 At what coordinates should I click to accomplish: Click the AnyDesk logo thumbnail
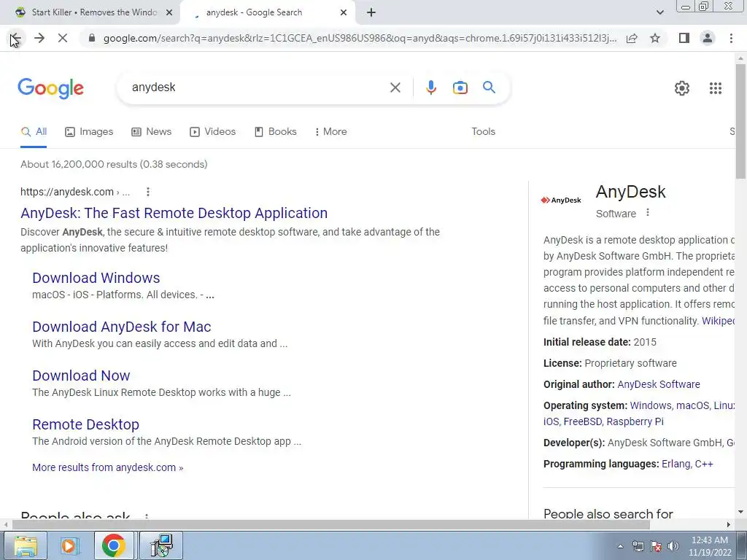(x=561, y=200)
